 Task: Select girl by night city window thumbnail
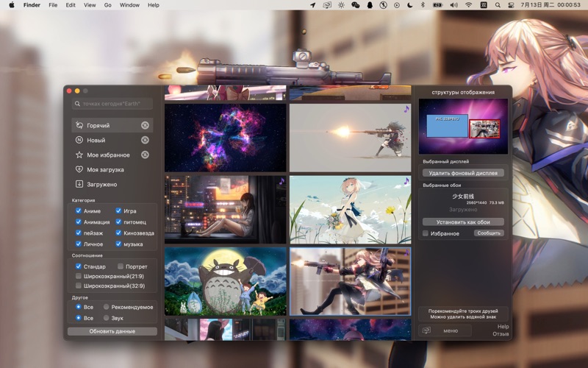tap(226, 210)
